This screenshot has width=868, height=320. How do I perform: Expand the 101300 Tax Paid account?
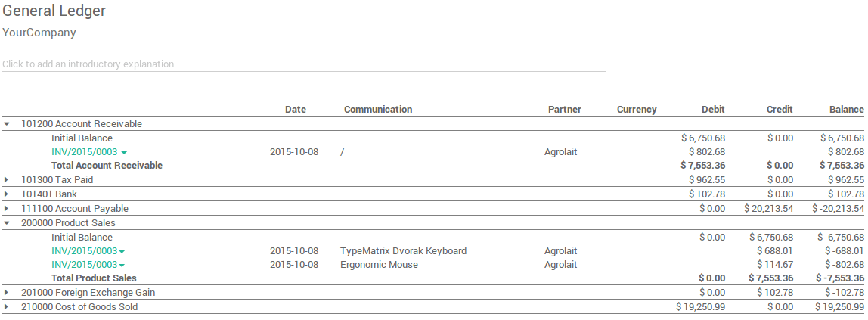7,180
